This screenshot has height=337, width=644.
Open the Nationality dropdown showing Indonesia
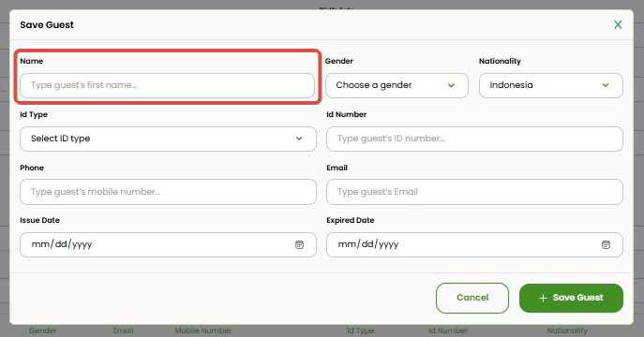pos(551,85)
